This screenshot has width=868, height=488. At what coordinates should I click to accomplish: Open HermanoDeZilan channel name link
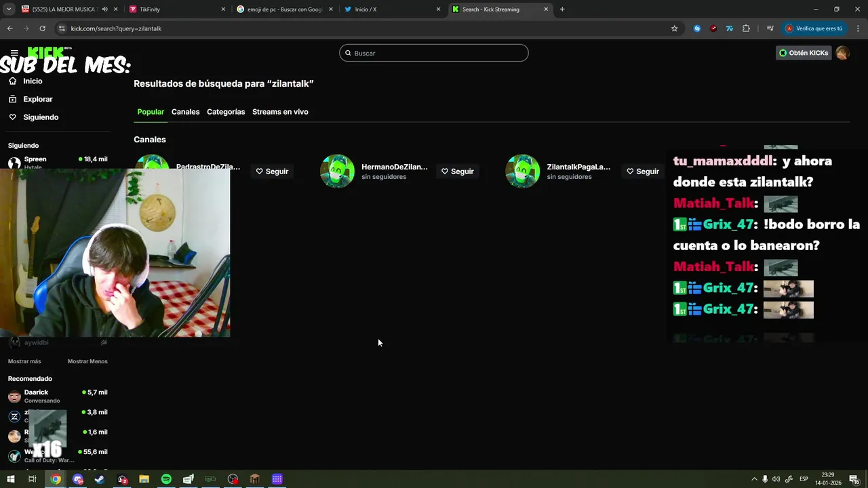(x=395, y=167)
